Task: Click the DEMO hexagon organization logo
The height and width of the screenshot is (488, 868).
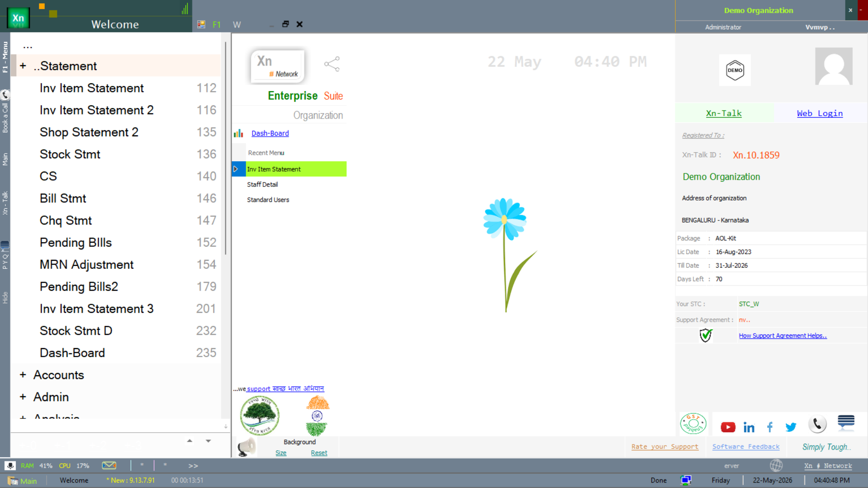Action: pos(735,70)
